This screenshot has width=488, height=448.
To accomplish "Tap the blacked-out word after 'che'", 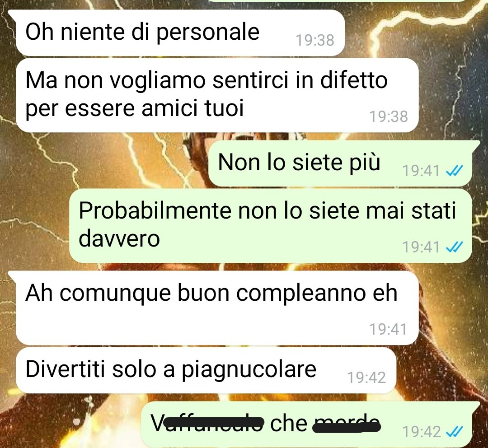I will coord(347,425).
